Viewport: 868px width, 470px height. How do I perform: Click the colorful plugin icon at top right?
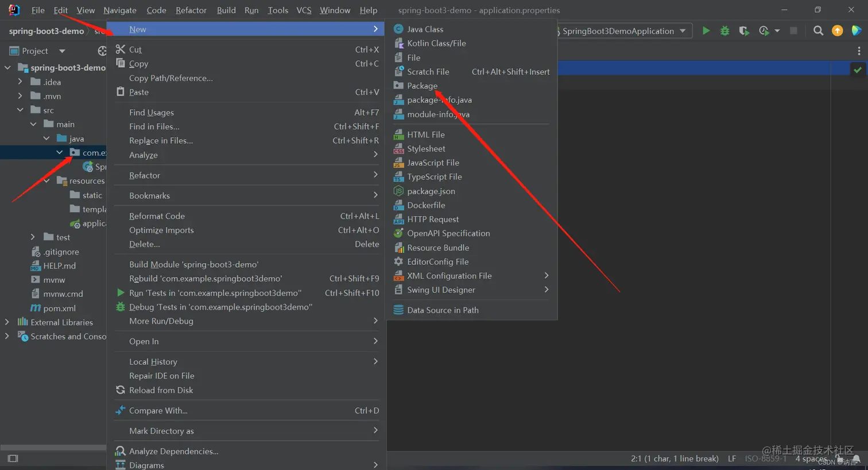[857, 30]
